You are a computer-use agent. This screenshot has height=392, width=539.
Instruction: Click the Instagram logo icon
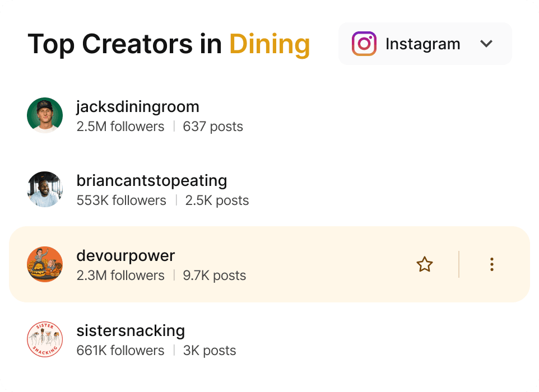[364, 44]
